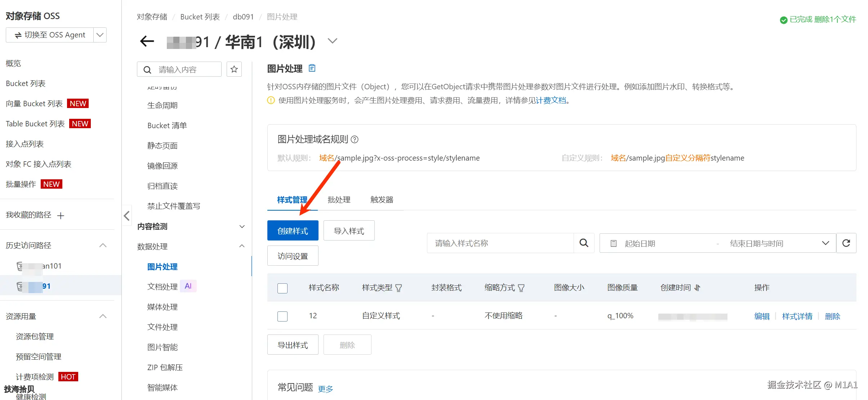The height and width of the screenshot is (400, 868).
Task: Switch to the 批处理 tab
Action: tap(339, 200)
